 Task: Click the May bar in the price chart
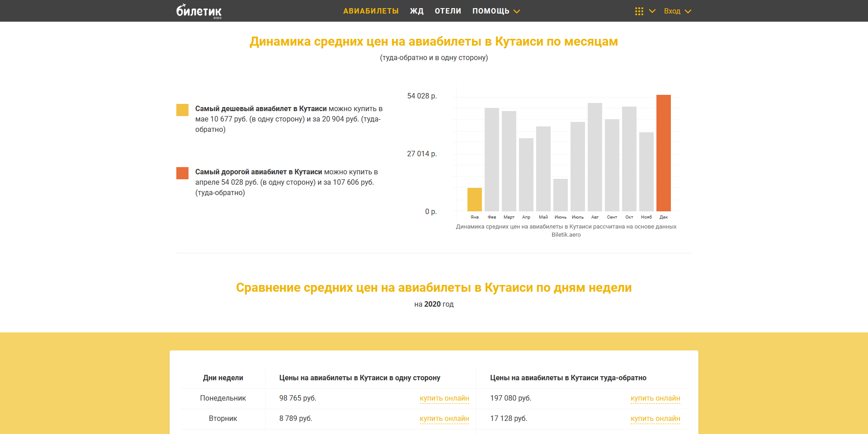tap(543, 169)
